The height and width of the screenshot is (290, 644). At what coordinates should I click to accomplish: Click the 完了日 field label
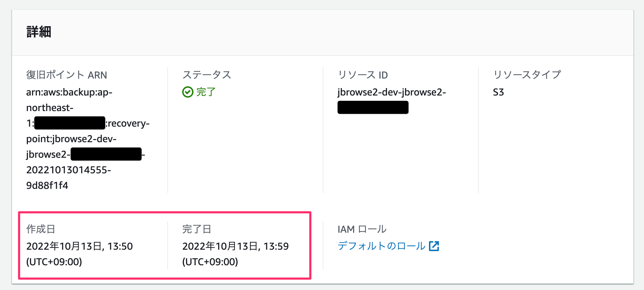point(196,229)
